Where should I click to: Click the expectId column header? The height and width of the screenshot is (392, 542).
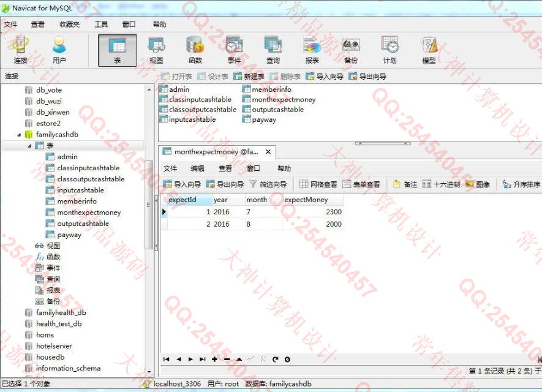pyautogui.click(x=189, y=200)
